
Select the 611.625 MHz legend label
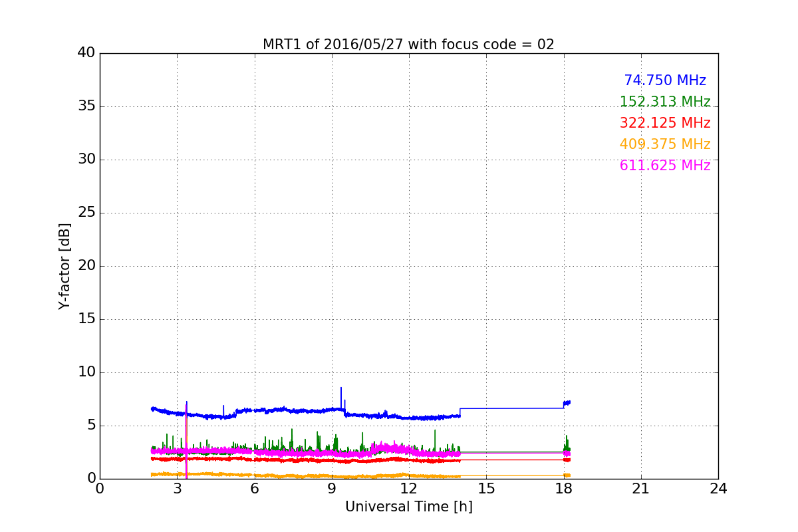tap(665, 166)
